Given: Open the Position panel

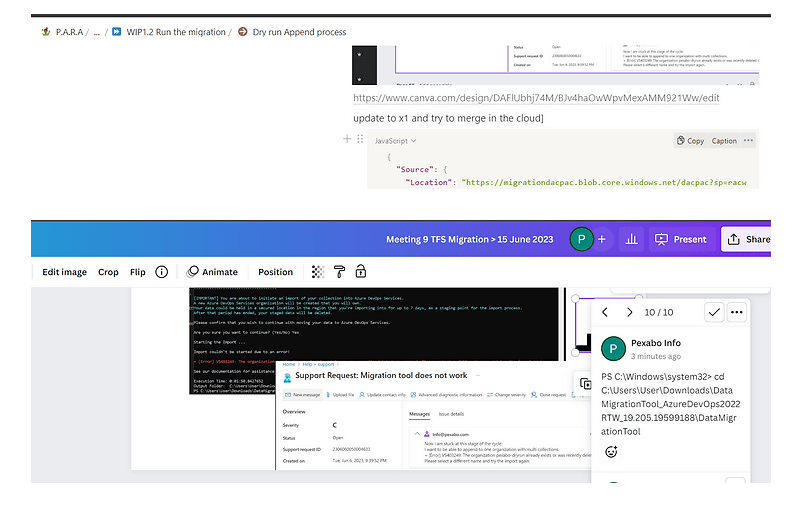Looking at the screenshot, I should click(276, 272).
